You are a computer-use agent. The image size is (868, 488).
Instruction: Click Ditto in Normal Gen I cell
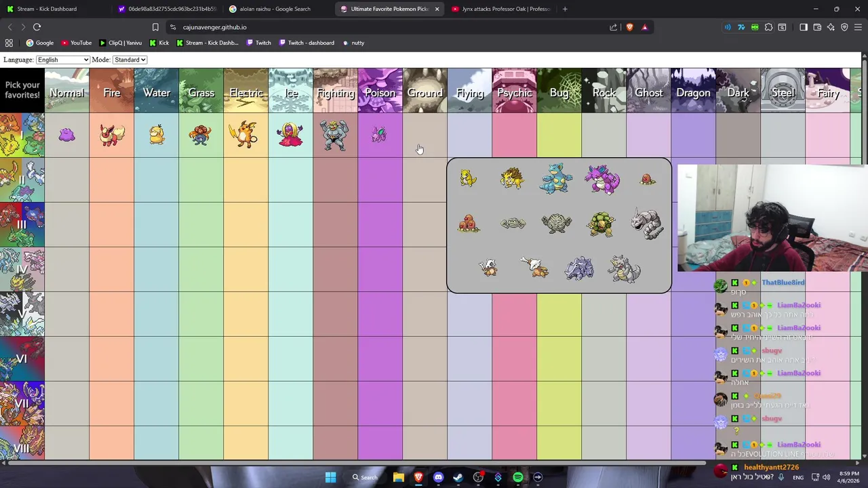coord(66,135)
